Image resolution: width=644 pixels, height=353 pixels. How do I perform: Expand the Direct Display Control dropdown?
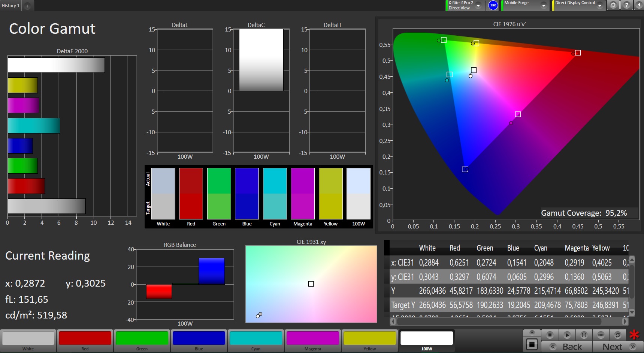tap(600, 6)
